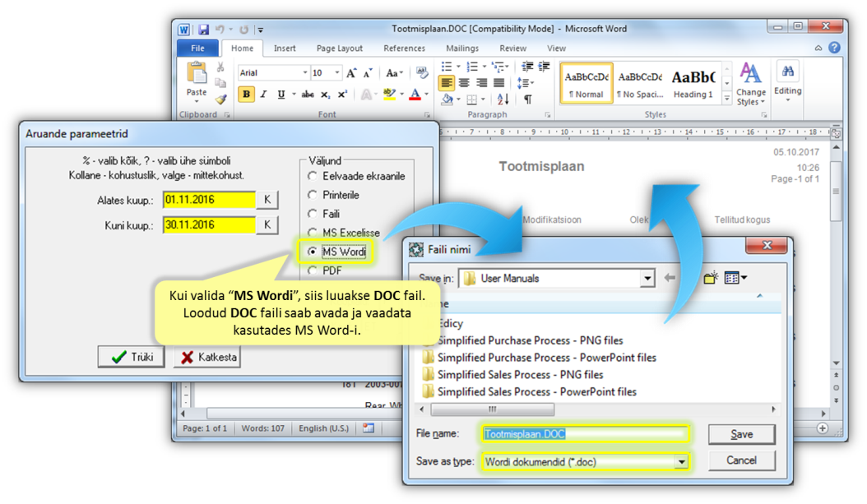
Task: Apply Subscript formatting in Word
Action: click(325, 95)
